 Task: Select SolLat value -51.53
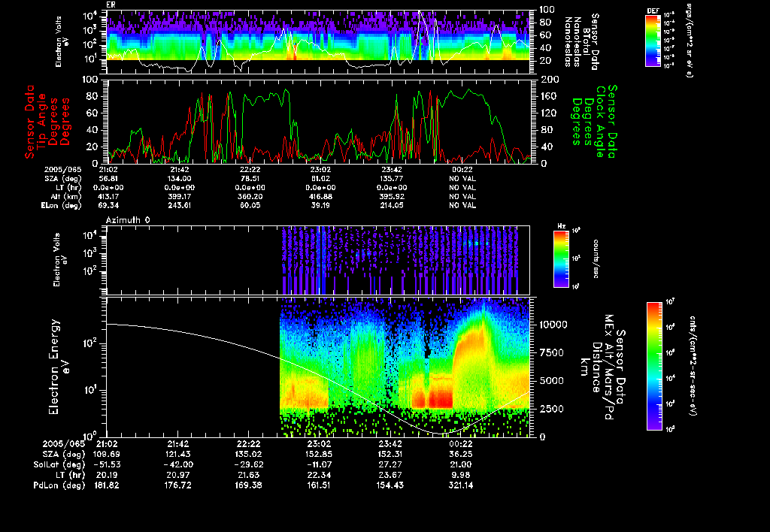[x=107, y=465]
